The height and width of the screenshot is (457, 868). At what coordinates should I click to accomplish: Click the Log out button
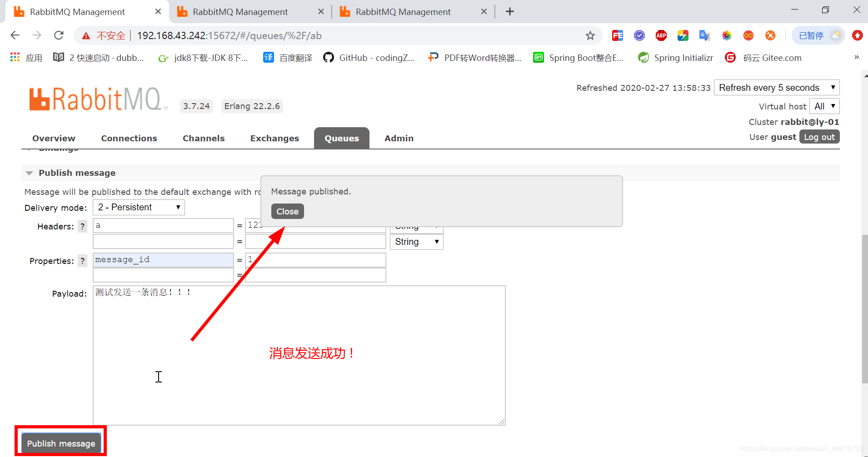pyautogui.click(x=819, y=137)
